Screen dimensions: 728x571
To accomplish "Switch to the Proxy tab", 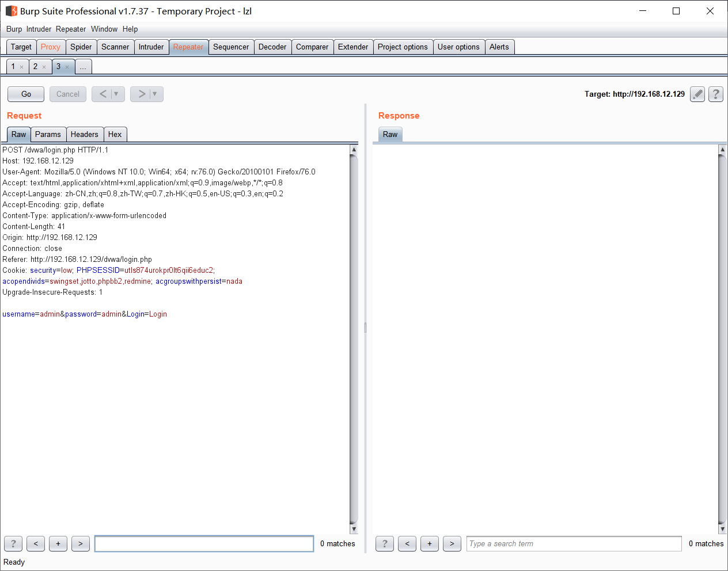I will pos(51,47).
